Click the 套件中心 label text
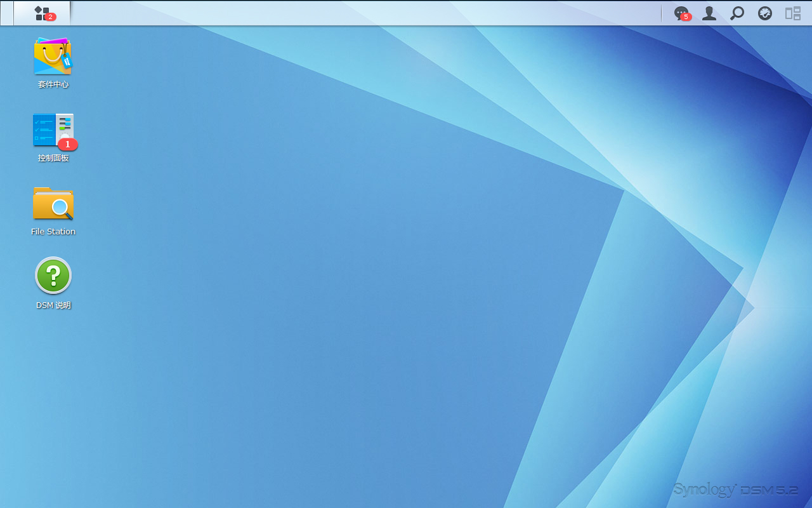 53,84
